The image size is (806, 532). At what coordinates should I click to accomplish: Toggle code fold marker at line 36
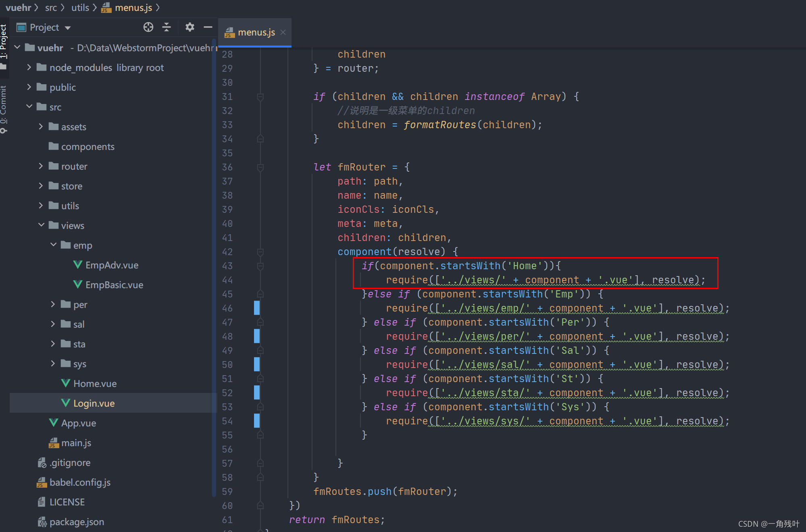coord(260,167)
